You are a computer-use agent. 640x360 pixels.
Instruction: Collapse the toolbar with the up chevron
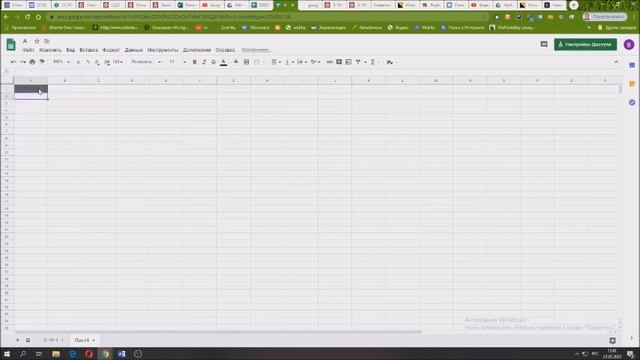(616, 62)
